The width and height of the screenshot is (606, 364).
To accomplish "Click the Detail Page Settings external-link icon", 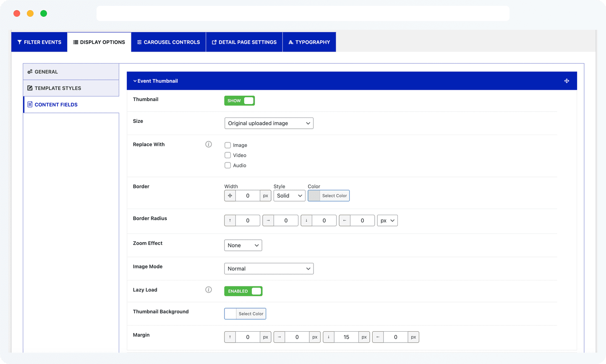I will (214, 42).
